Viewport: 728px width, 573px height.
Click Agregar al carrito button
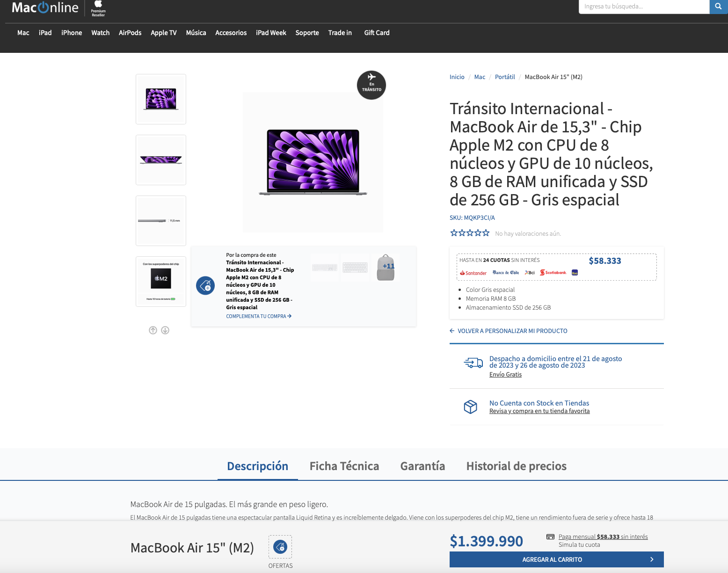tap(557, 559)
